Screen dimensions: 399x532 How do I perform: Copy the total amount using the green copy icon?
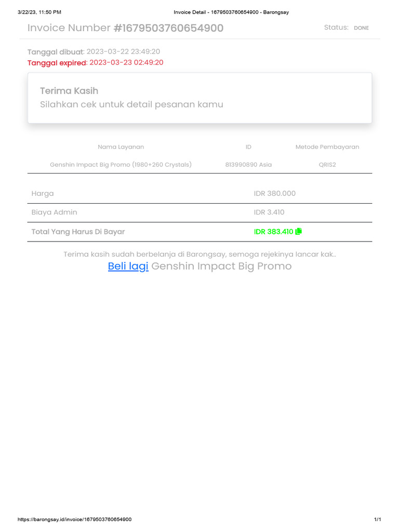[x=299, y=232]
